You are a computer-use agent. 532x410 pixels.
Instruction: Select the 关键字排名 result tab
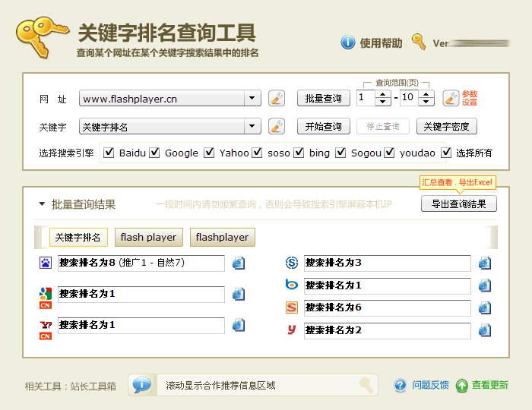78,237
